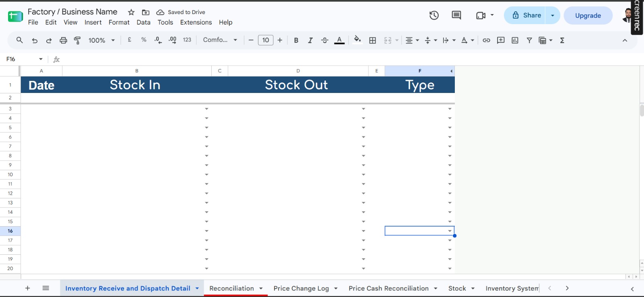
Task: Toggle bold formatting
Action: click(x=296, y=40)
